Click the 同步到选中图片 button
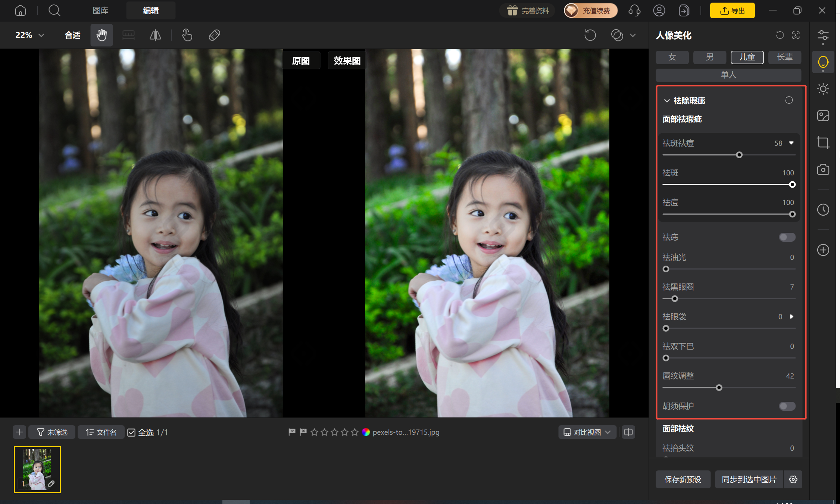The width and height of the screenshot is (840, 504). pyautogui.click(x=749, y=479)
